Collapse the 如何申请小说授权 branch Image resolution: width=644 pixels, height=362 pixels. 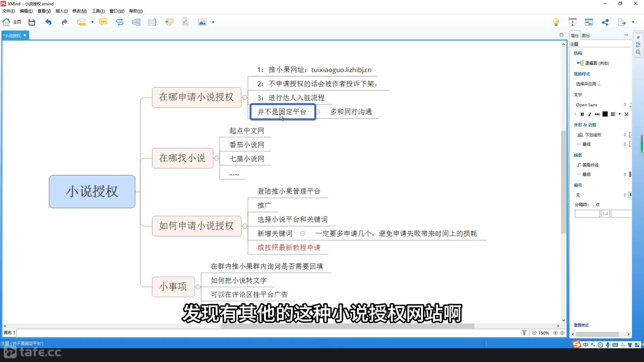click(x=245, y=226)
